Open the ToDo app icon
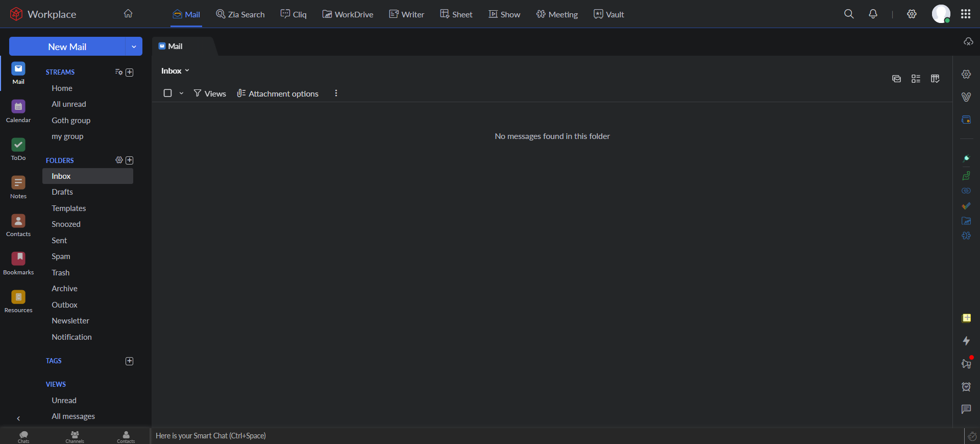Viewport: 980px width, 444px height. click(18, 149)
